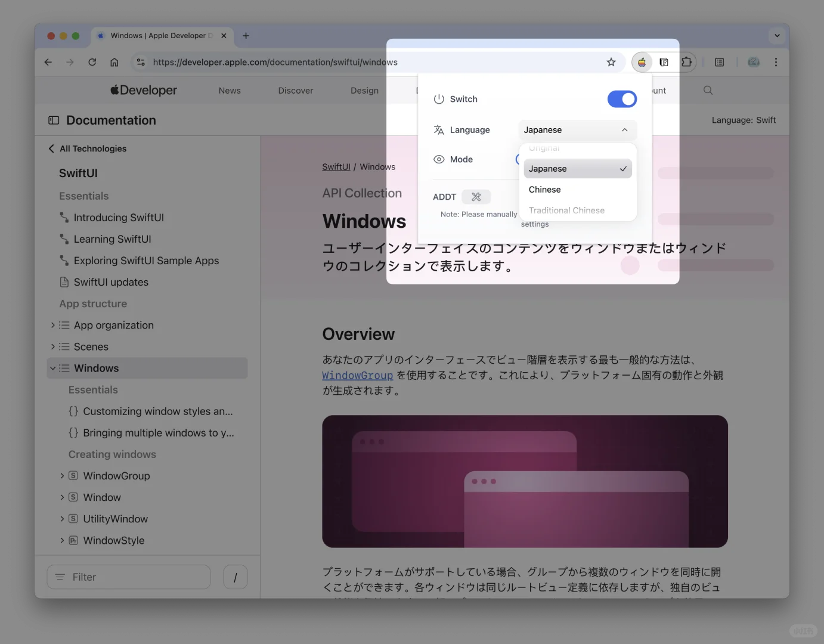Expand the UtilityWindow tree item
This screenshot has width=824, height=644.
coord(62,519)
